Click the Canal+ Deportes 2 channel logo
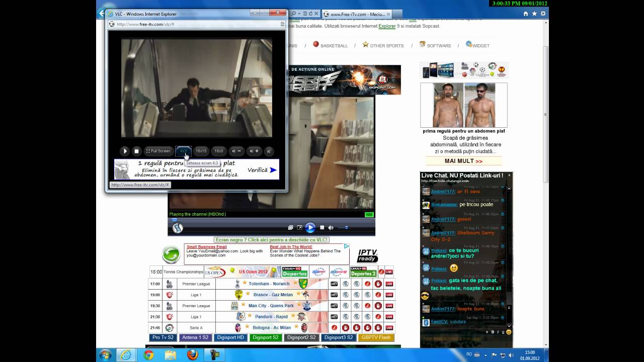Viewport: 644px width, 362px height. tap(363, 272)
